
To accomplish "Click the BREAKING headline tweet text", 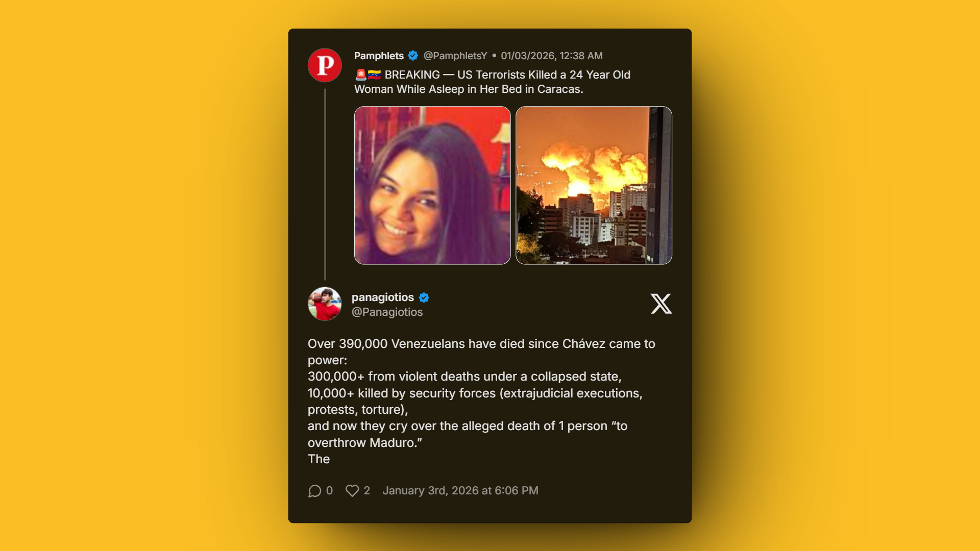I will click(x=493, y=82).
